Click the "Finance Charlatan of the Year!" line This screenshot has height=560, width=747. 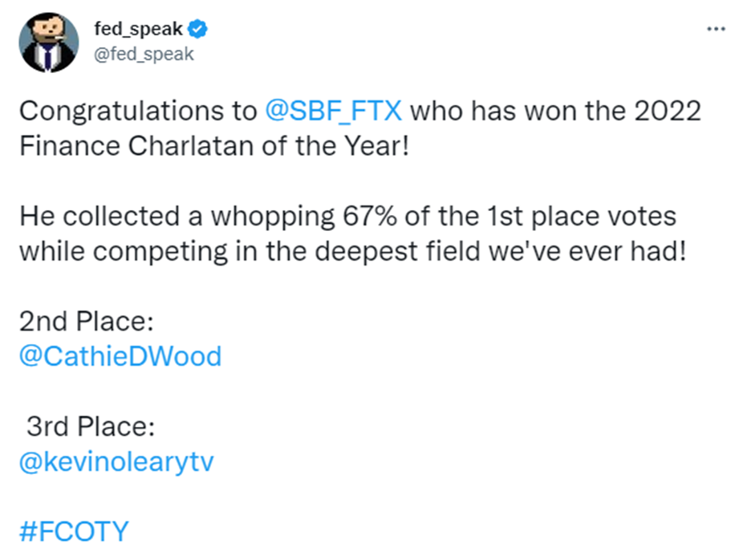(214, 146)
